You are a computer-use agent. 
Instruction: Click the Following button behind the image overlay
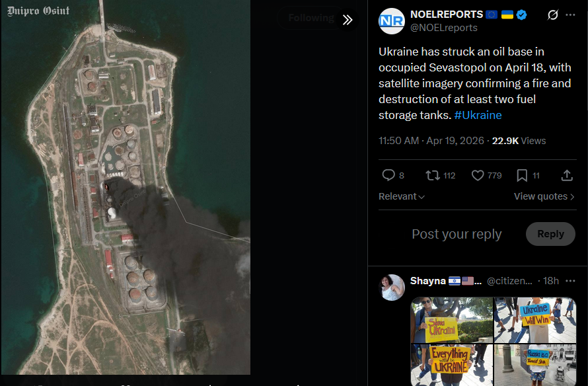[311, 18]
